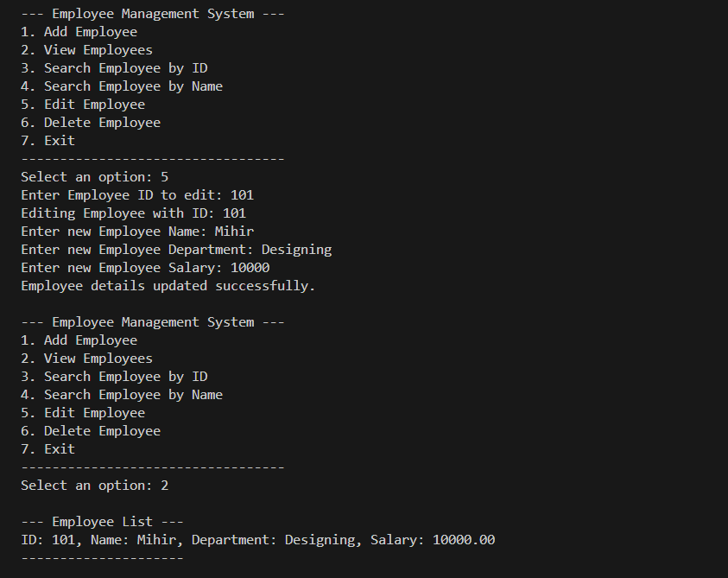Screen dimensions: 728x578
Task: Click the "Enter Employee ID to edit: 101" line
Action: [137, 195]
